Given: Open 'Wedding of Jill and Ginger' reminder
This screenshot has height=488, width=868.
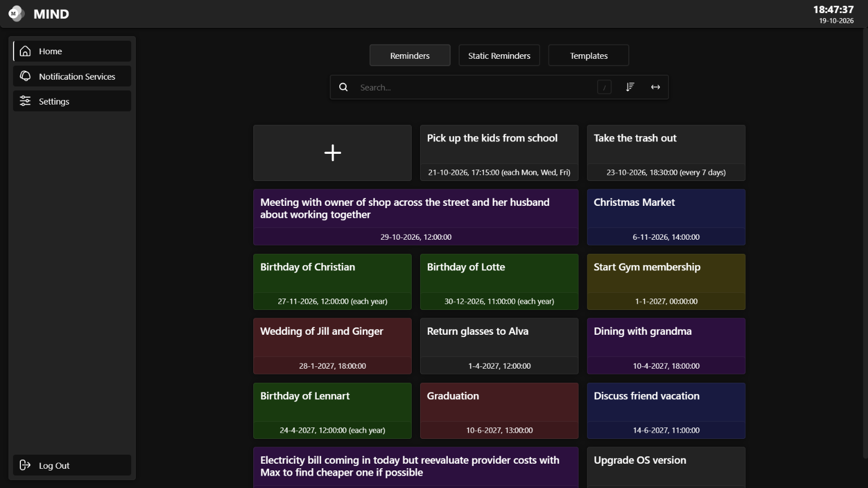Looking at the screenshot, I should (332, 346).
